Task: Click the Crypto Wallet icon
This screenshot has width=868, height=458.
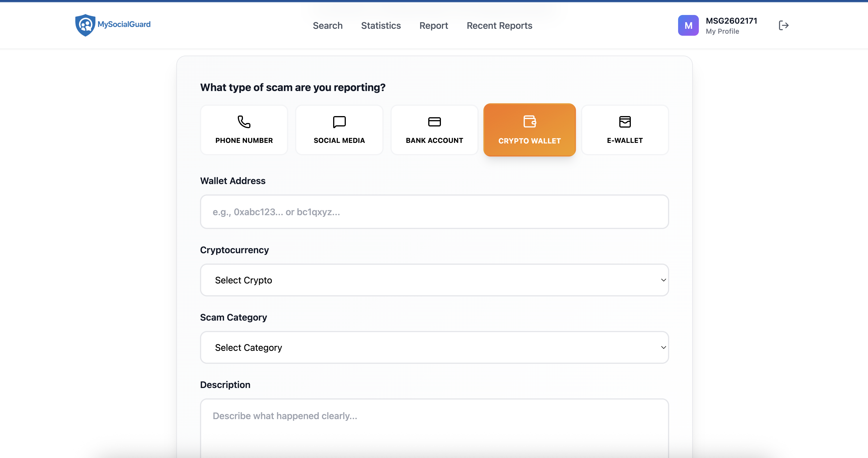Action: [530, 122]
